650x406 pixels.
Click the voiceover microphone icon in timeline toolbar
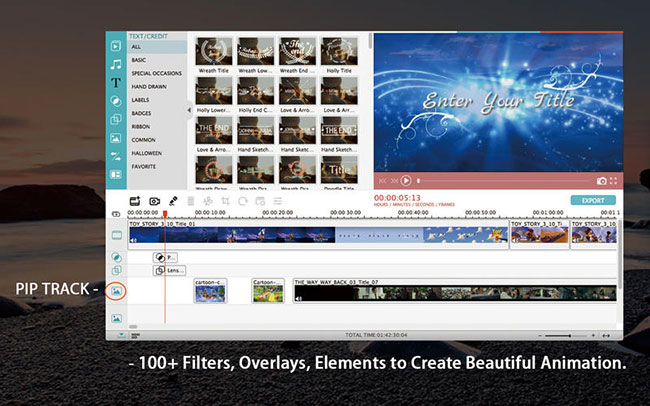(173, 201)
